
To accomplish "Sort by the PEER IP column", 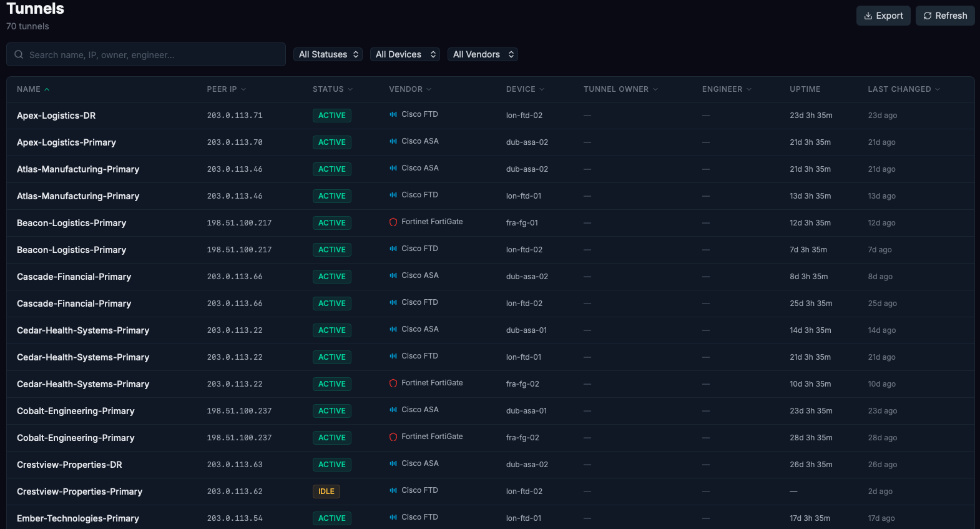I will click(227, 89).
